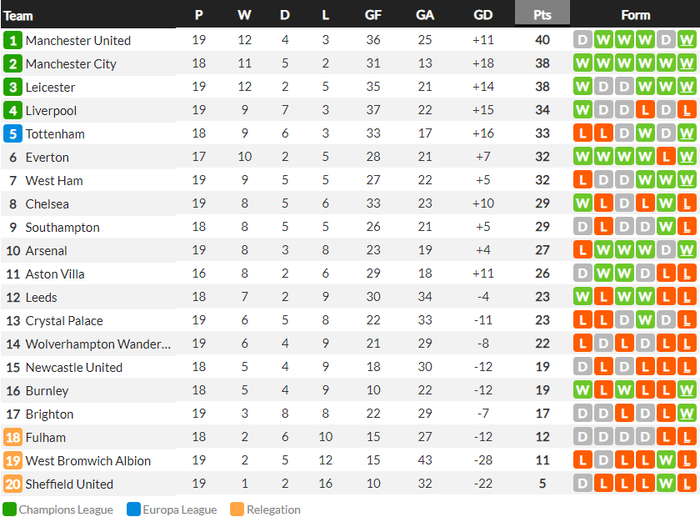Viewport: 700px width, 522px height.
Task: Click West Bromwich Albion's position 19 badge
Action: click(x=13, y=461)
